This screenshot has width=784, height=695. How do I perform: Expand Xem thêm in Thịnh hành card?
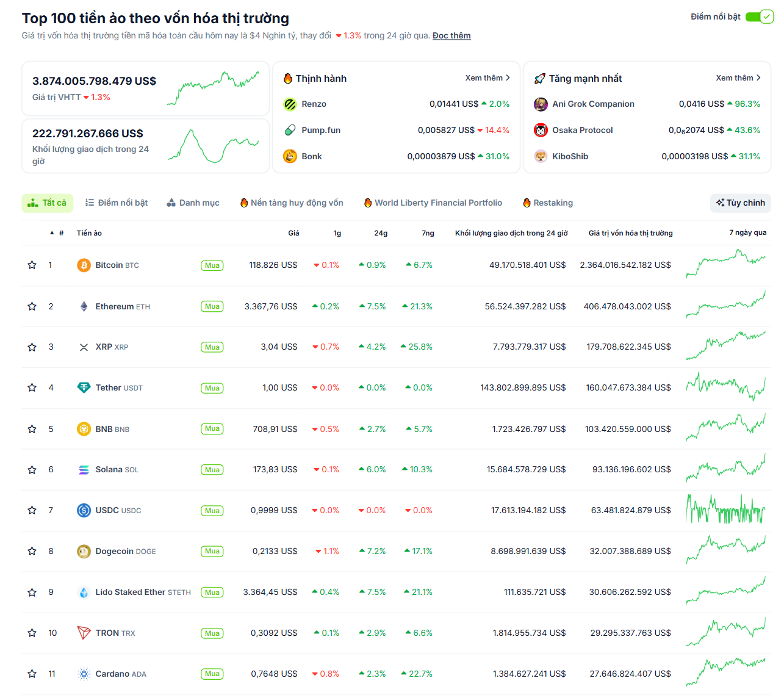click(487, 78)
